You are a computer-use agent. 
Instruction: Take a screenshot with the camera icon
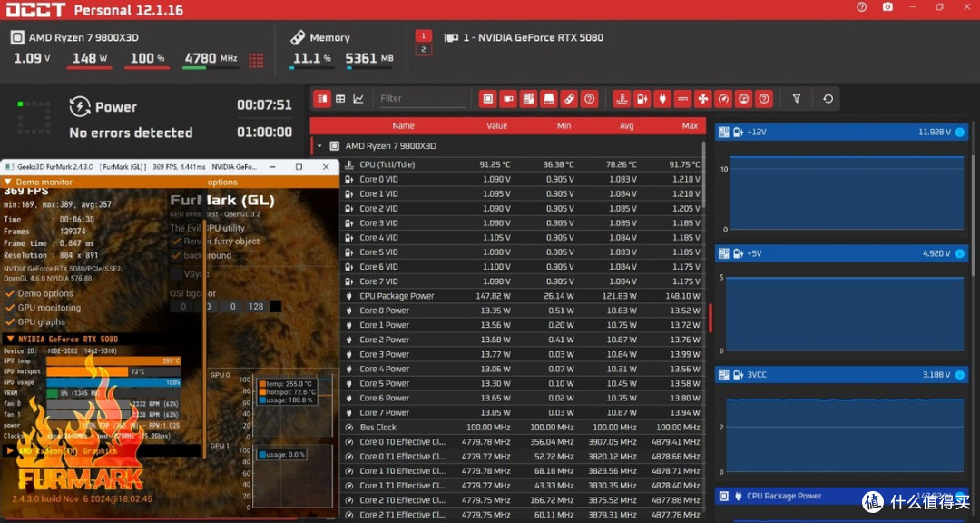click(x=887, y=7)
